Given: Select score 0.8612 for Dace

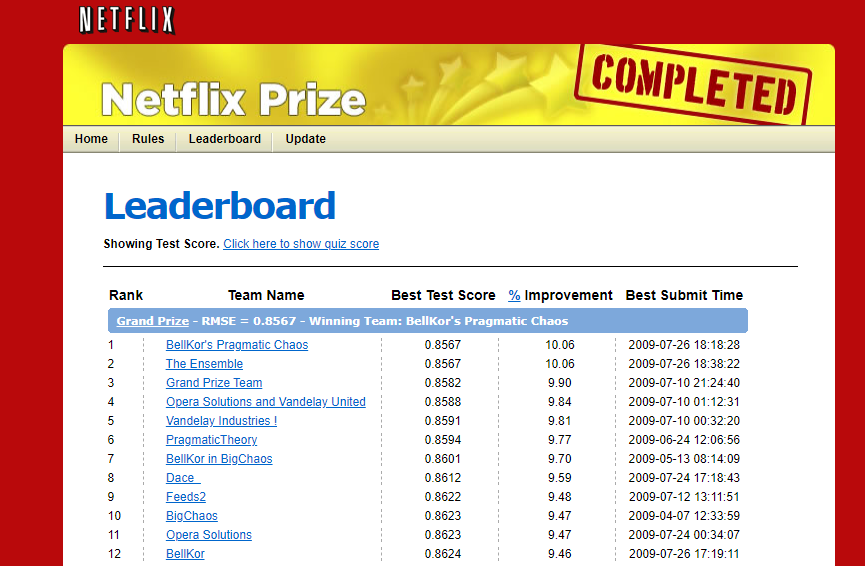Looking at the screenshot, I should (443, 478).
